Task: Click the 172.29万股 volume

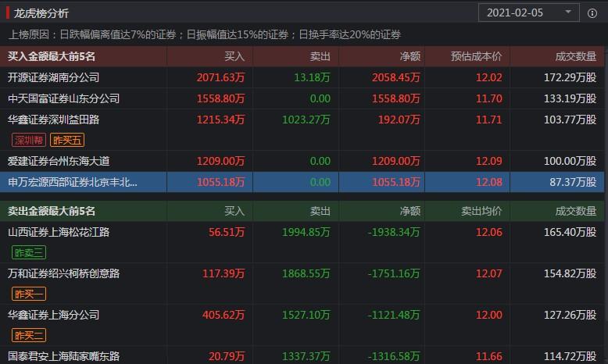Action: (570, 77)
